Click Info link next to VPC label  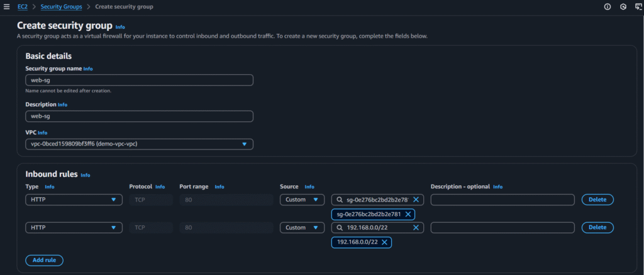coord(42,132)
